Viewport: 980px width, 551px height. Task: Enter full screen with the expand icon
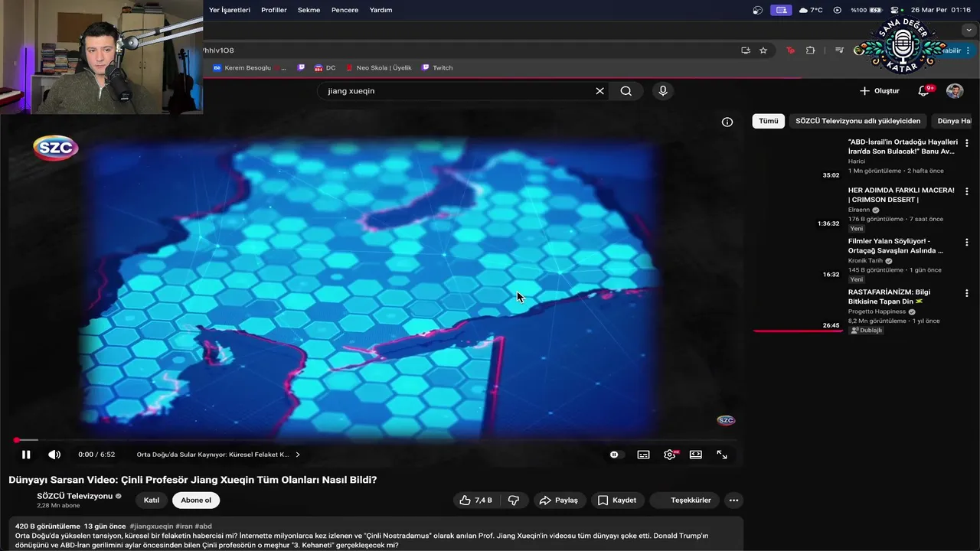pos(722,455)
